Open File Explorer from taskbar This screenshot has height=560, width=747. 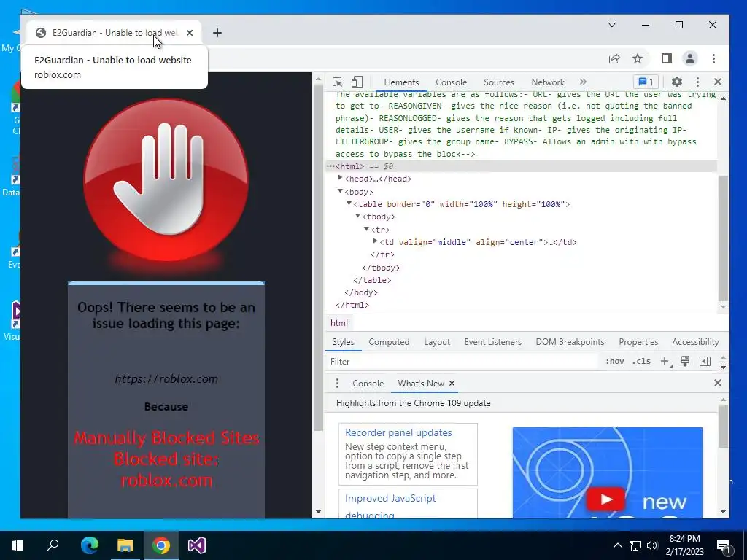click(125, 545)
